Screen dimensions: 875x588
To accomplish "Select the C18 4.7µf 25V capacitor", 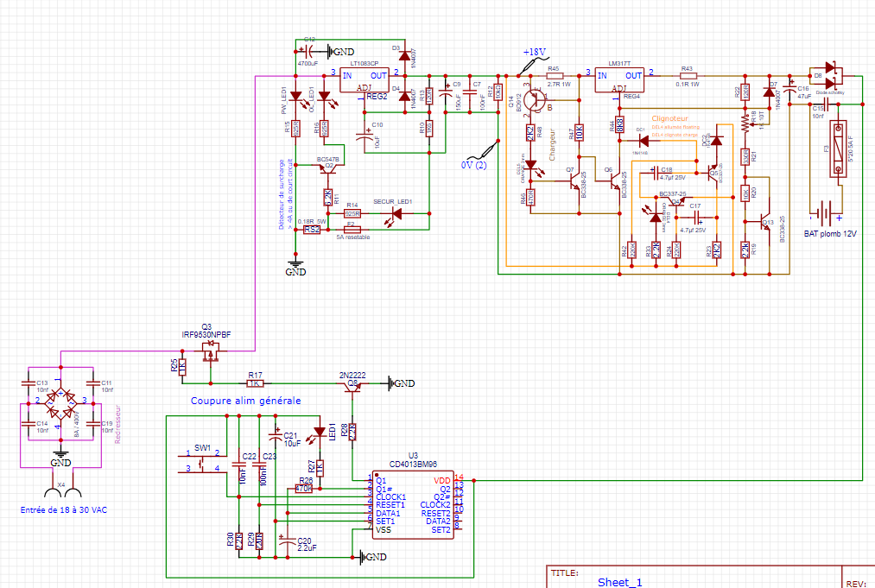I will click(x=655, y=173).
